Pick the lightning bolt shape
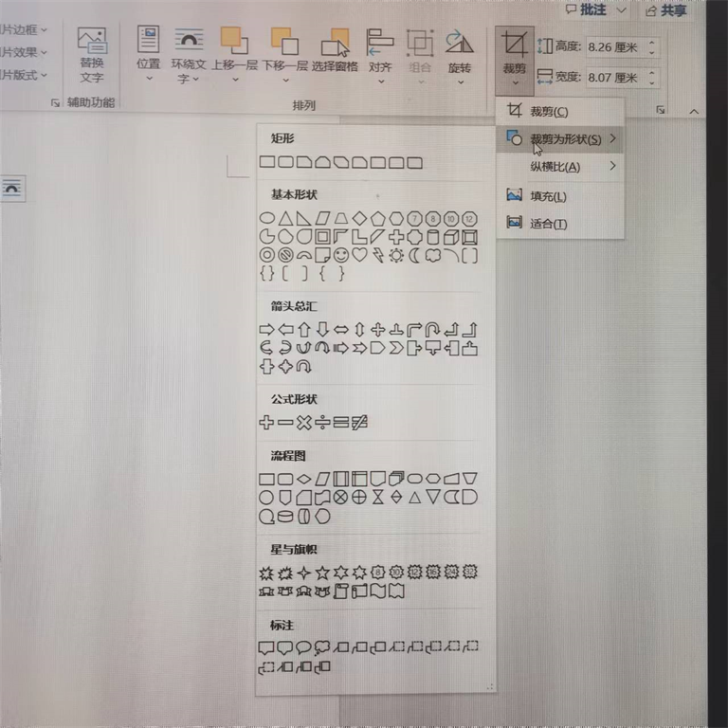728x728 pixels. (x=377, y=255)
